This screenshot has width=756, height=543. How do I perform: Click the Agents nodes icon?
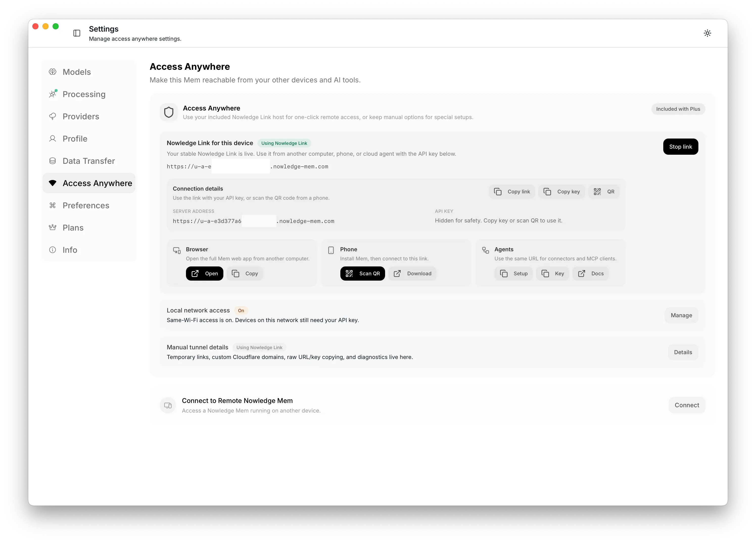click(486, 250)
